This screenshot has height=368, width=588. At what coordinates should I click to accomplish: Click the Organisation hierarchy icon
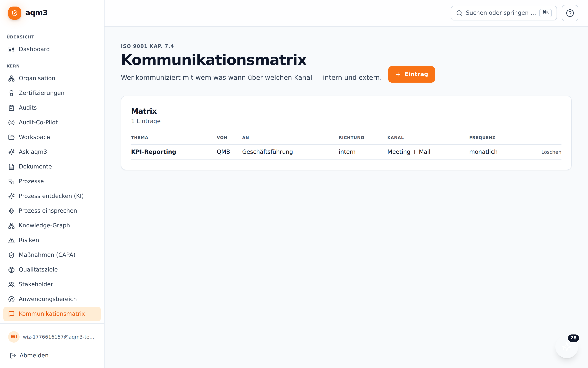(x=11, y=78)
